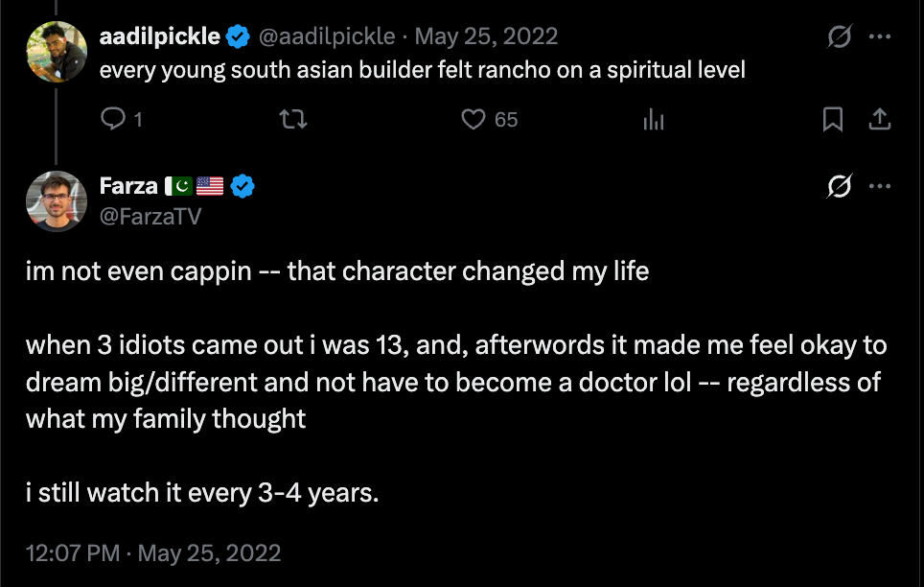924x587 pixels.
Task: Click aadilpickle's blue verified badge
Action: [237, 37]
